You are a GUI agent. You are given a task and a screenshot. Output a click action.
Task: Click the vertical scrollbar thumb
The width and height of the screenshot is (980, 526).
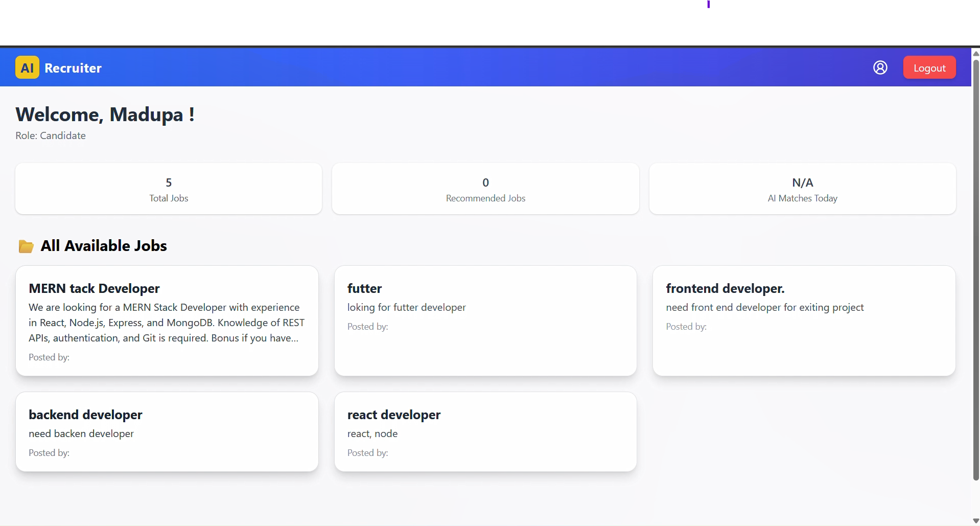(975, 271)
